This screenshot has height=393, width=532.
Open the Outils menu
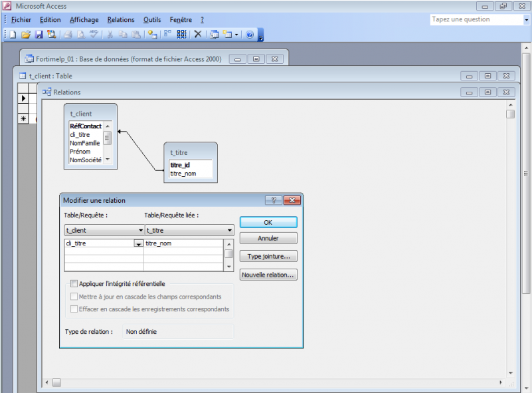[151, 20]
